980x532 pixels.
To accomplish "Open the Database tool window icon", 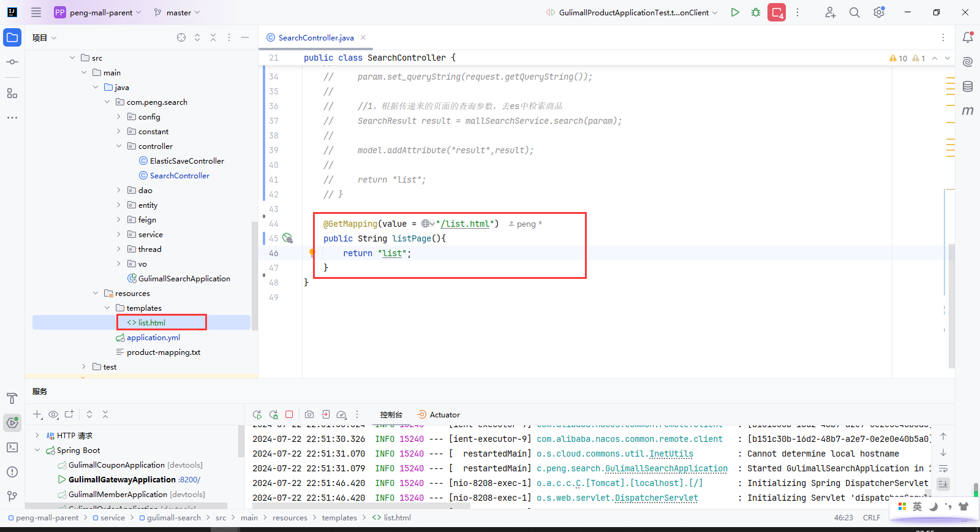I will [x=968, y=86].
